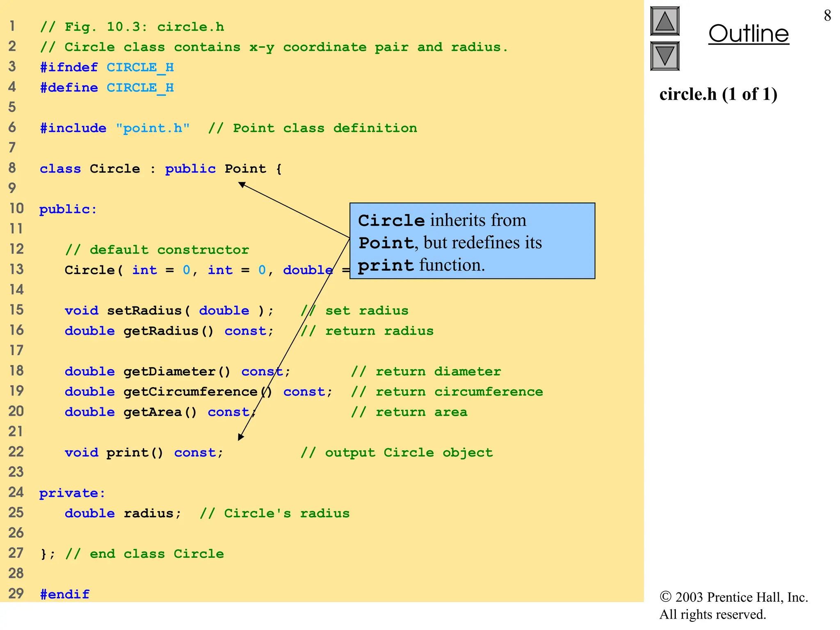Viewport: 840px width, 630px height.
Task: Select the void print() const line
Action: pos(144,452)
